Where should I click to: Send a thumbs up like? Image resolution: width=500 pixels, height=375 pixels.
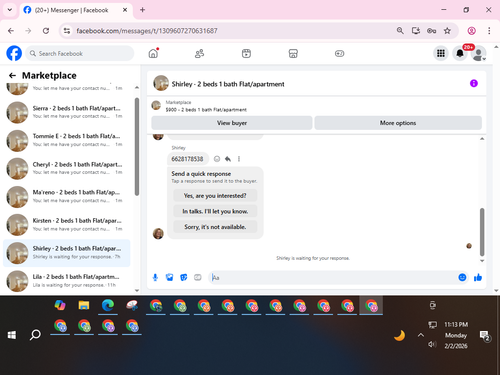click(478, 277)
